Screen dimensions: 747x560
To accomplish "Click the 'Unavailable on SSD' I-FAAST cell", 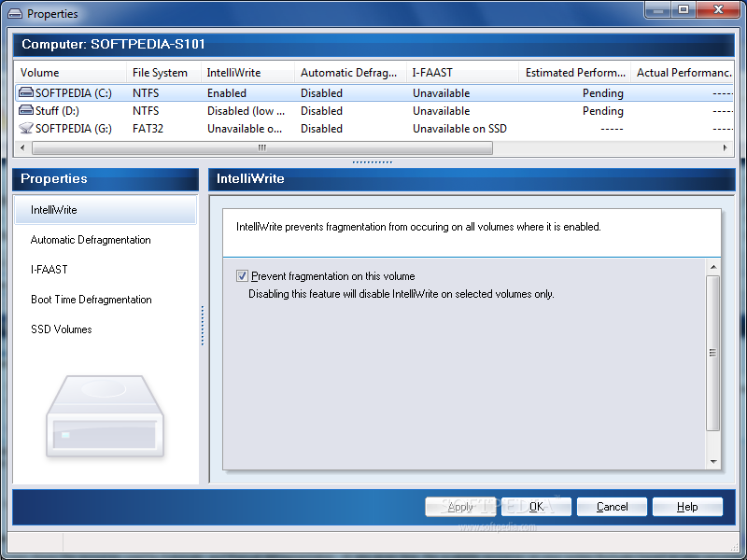I will (459, 129).
